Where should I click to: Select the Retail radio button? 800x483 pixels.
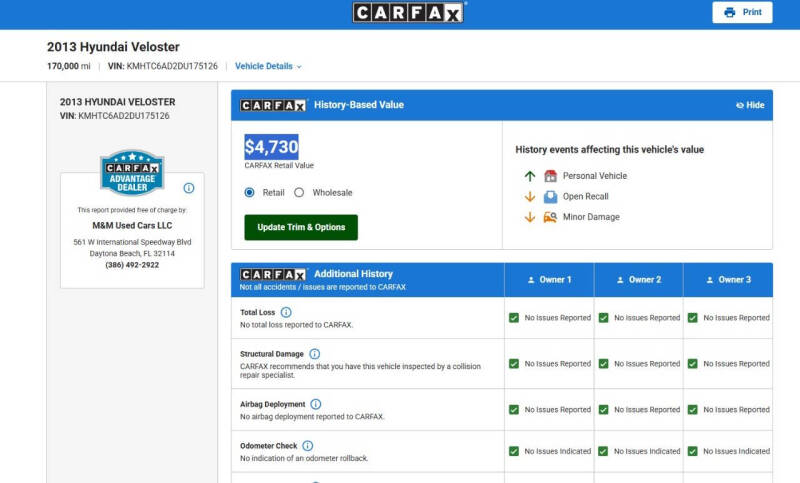[249, 192]
